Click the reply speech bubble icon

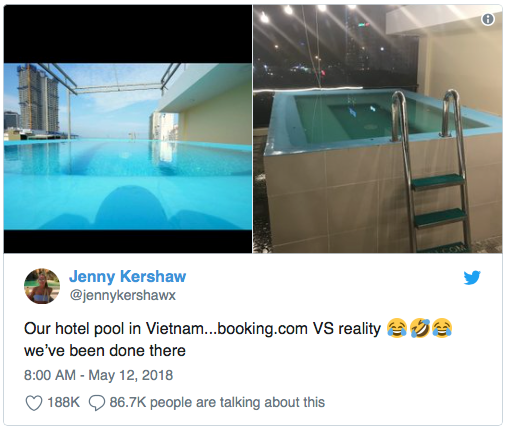click(97, 403)
